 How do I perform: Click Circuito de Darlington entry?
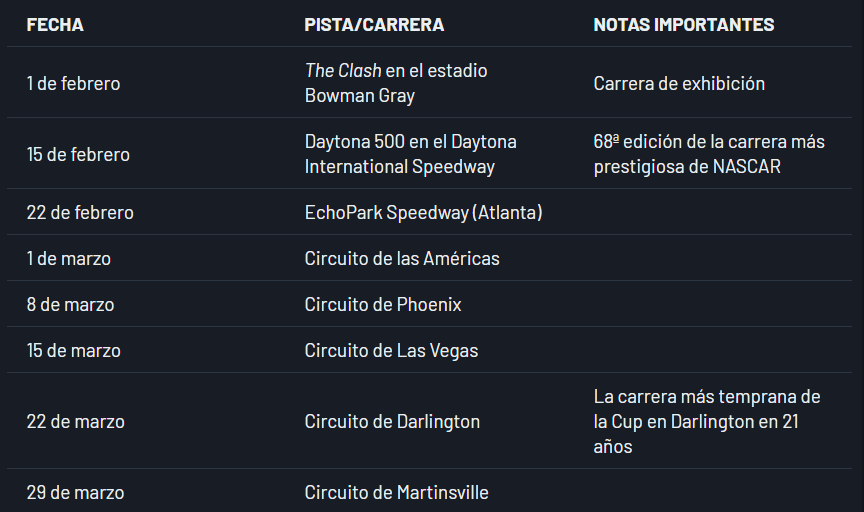tap(392, 422)
